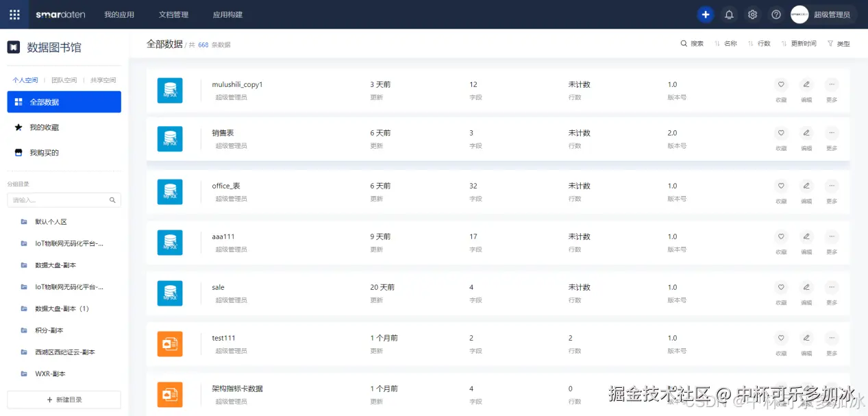Screen dimensions: 868x416
Task: Open more options for aaa111
Action: [x=832, y=236]
